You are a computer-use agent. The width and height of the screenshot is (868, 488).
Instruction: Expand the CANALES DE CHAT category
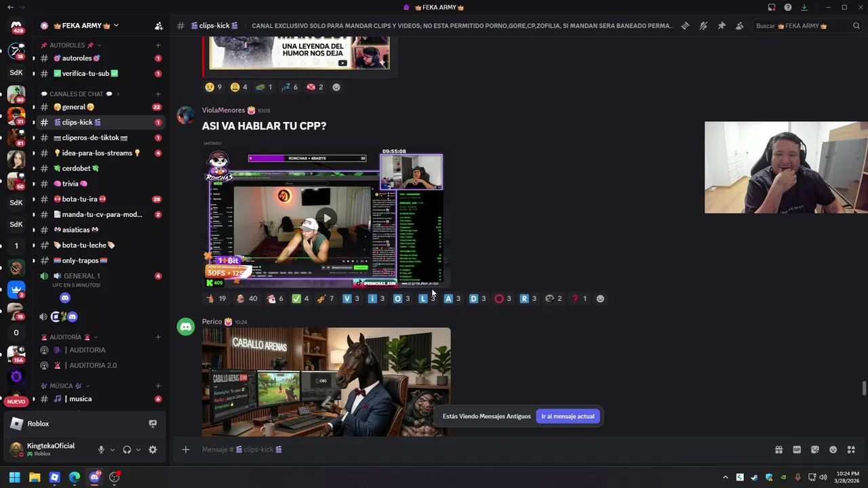click(x=80, y=94)
